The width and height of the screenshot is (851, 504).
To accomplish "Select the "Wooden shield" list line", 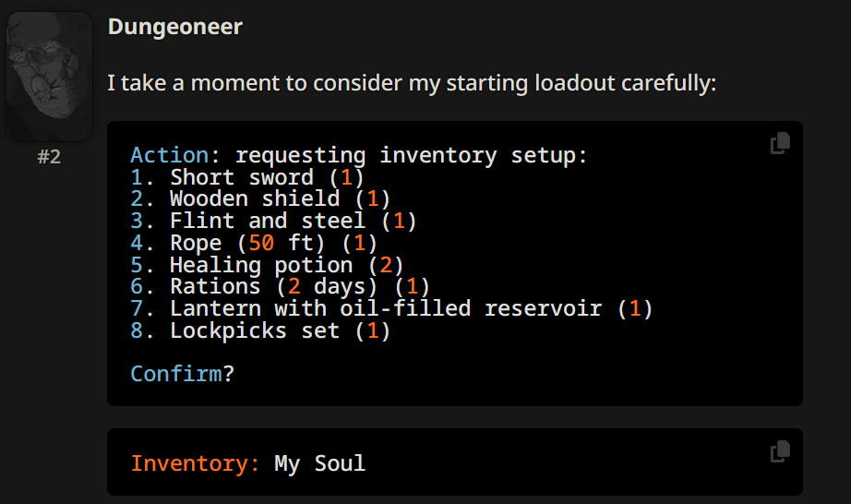I will tap(255, 198).
